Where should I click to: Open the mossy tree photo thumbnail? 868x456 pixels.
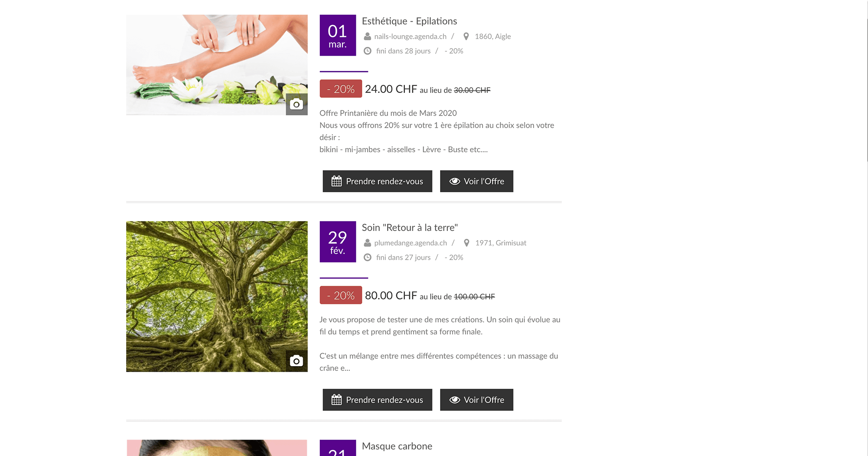point(217,297)
